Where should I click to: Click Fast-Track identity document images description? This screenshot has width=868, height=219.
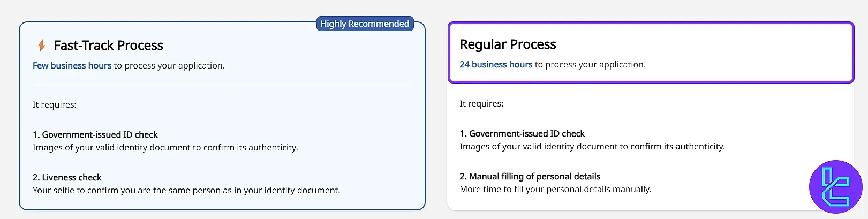click(165, 147)
